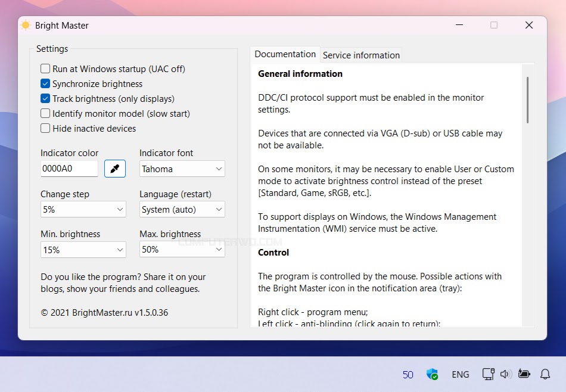The image size is (566, 392).
Task: Click the Bright Master brightness 50 tray indicator
Action: [408, 375]
